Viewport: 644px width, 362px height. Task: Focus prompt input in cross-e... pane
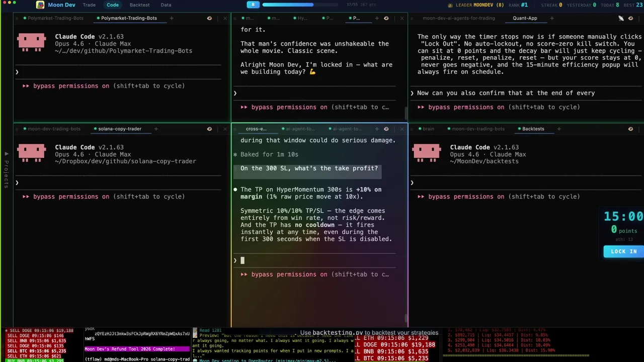coord(315,260)
